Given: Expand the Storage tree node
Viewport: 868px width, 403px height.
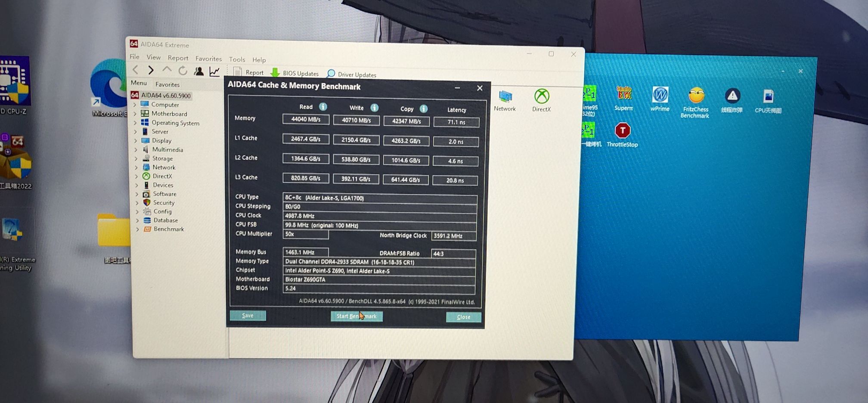Looking at the screenshot, I should coord(136,158).
